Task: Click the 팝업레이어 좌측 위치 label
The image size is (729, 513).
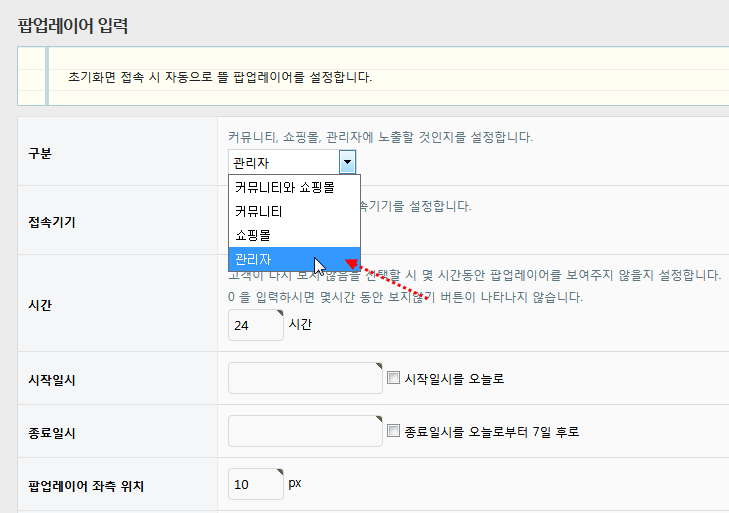Action: (86, 486)
